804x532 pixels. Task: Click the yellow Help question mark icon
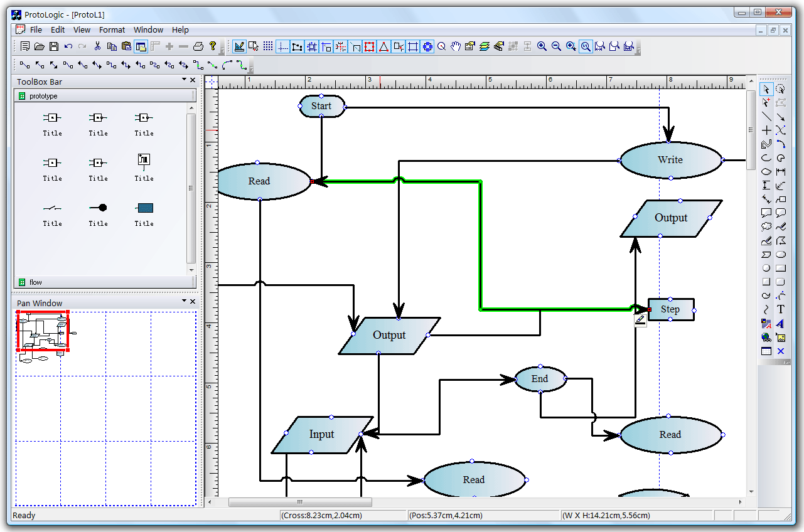[x=213, y=46]
